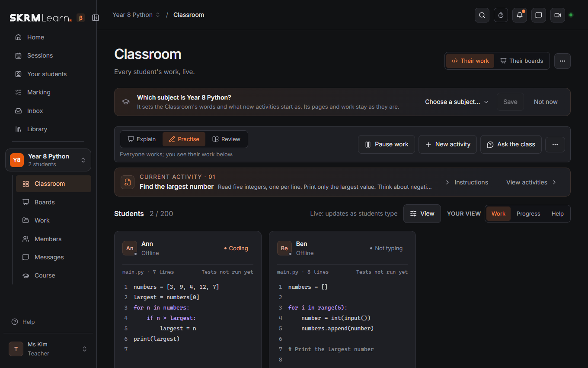Viewport: 588px width, 368px height.
Task: Open Ms Kim account menu
Action: [x=48, y=349]
